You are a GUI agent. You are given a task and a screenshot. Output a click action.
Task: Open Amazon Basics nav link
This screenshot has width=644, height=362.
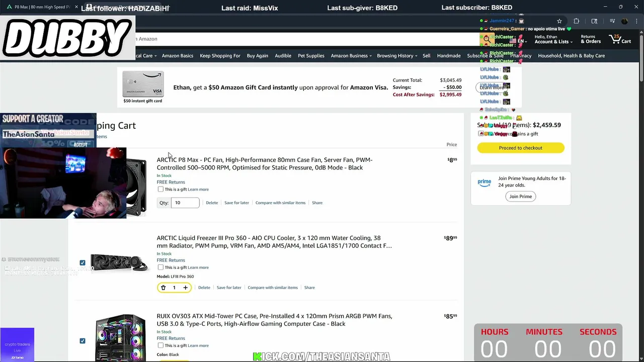click(178, 56)
